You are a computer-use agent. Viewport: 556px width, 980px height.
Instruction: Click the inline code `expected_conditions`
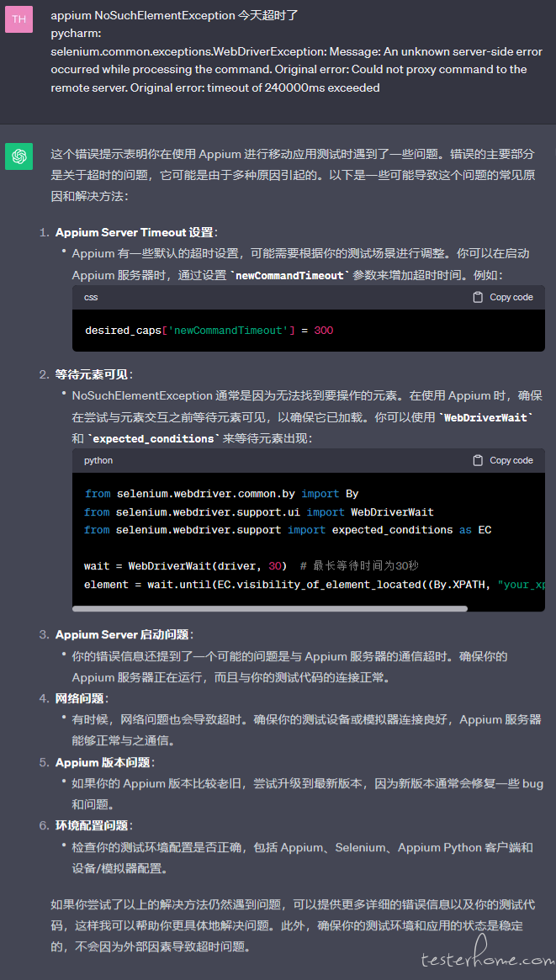pyautogui.click(x=153, y=439)
